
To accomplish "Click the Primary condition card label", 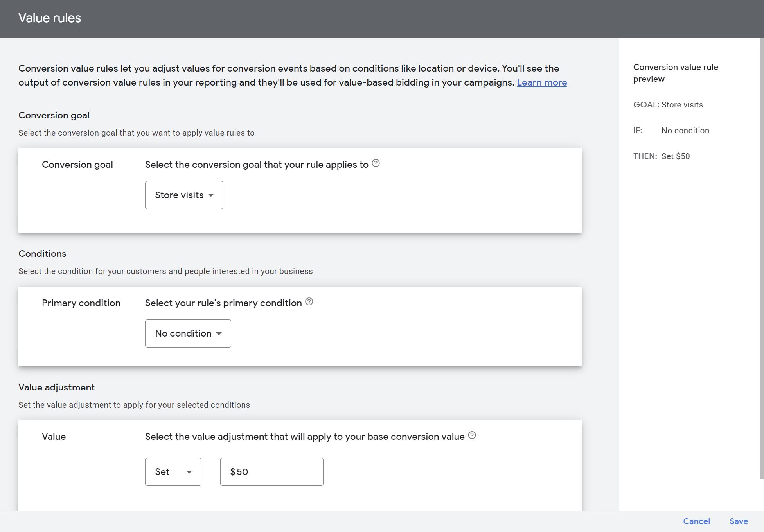I will click(81, 303).
